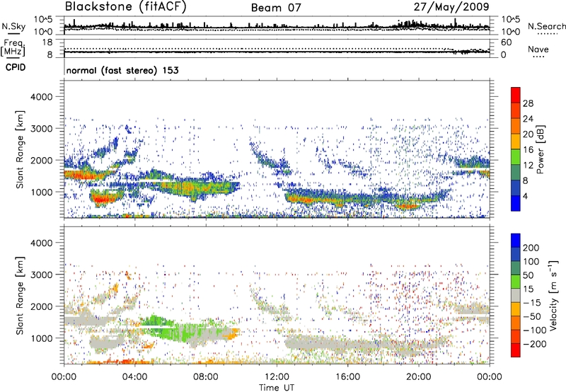Click the red top of the Power colorbar
The image size is (566, 392).
(x=516, y=95)
